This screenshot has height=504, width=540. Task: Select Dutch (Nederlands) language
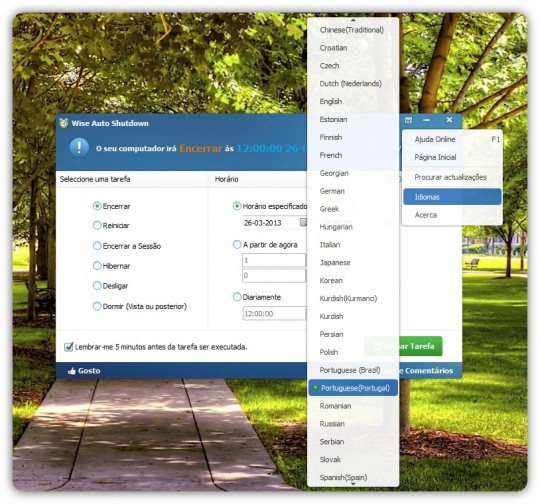(353, 83)
